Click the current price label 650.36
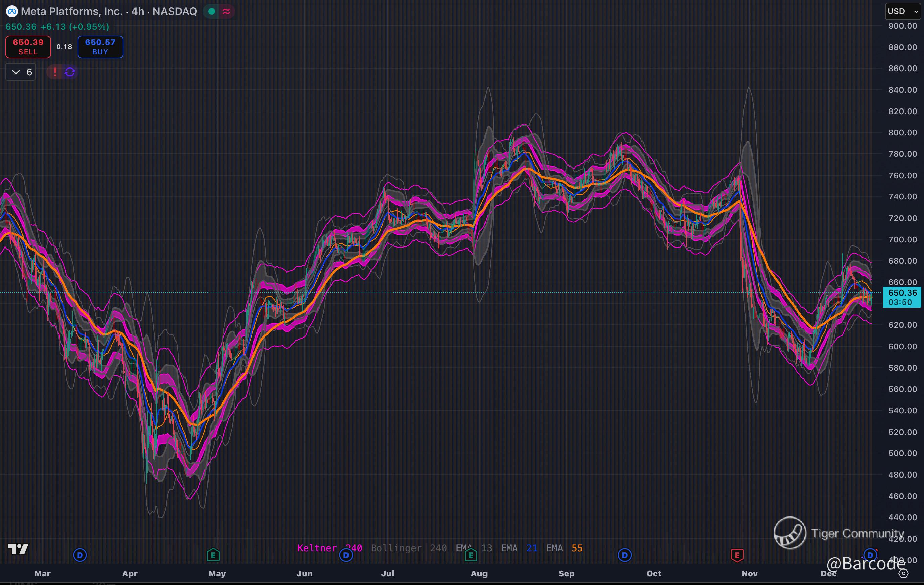The width and height of the screenshot is (924, 585). point(902,293)
